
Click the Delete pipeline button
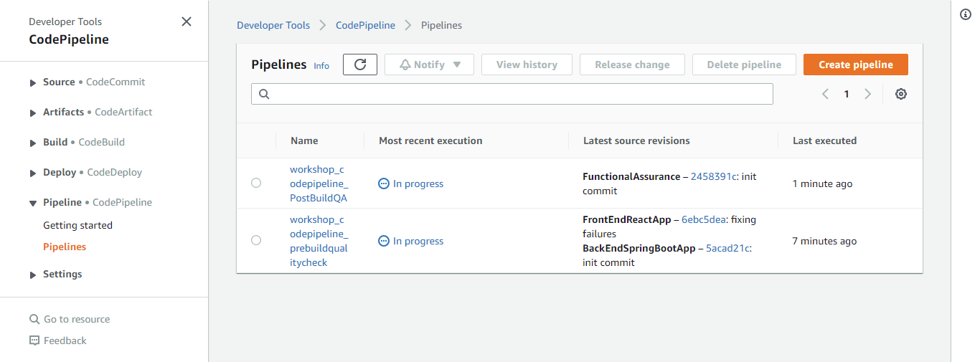click(x=744, y=65)
